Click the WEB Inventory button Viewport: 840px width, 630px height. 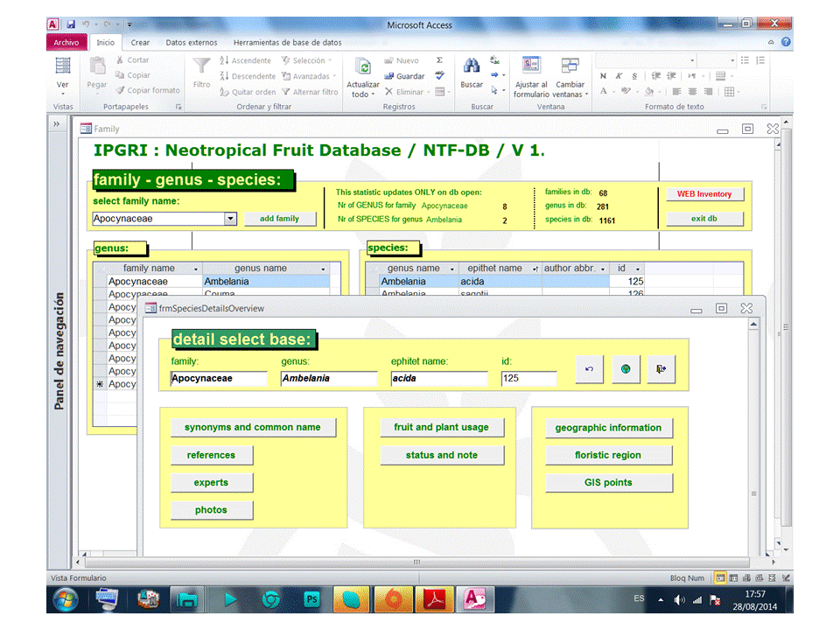pyautogui.click(x=704, y=194)
